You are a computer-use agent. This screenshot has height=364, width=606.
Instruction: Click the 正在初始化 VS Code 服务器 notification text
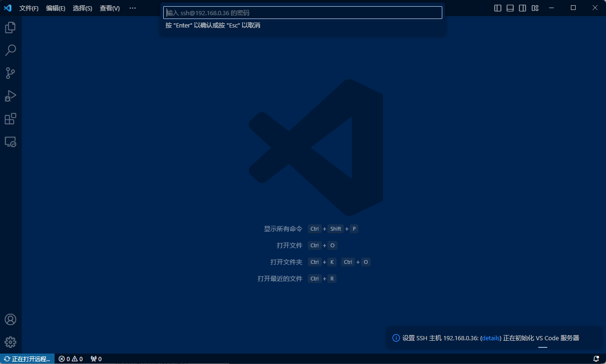click(541, 338)
